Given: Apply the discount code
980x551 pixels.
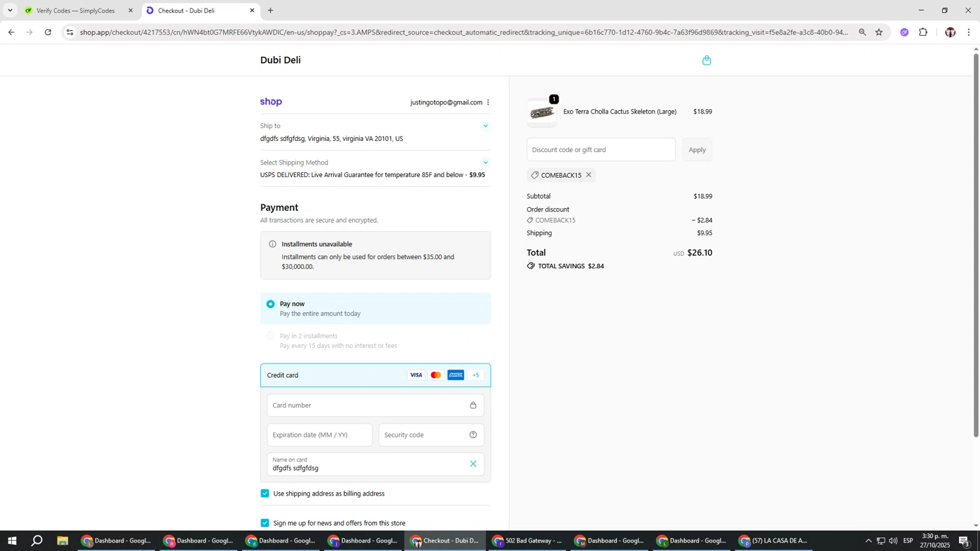Looking at the screenshot, I should click(x=697, y=150).
